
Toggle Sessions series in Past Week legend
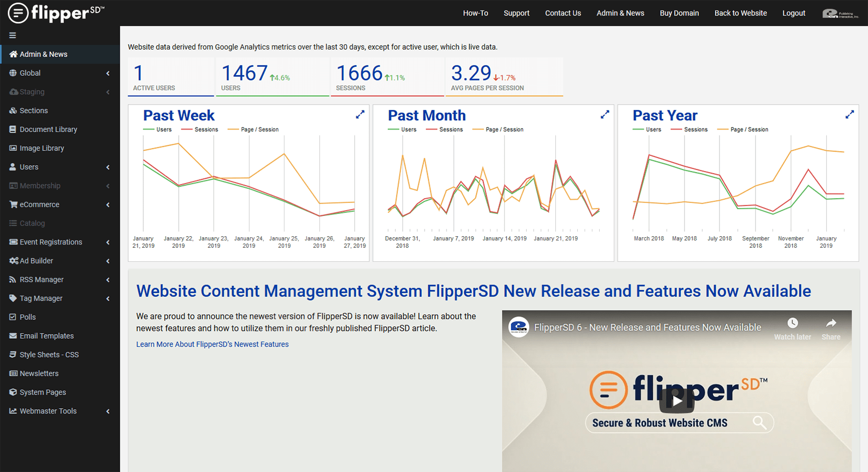[200, 130]
